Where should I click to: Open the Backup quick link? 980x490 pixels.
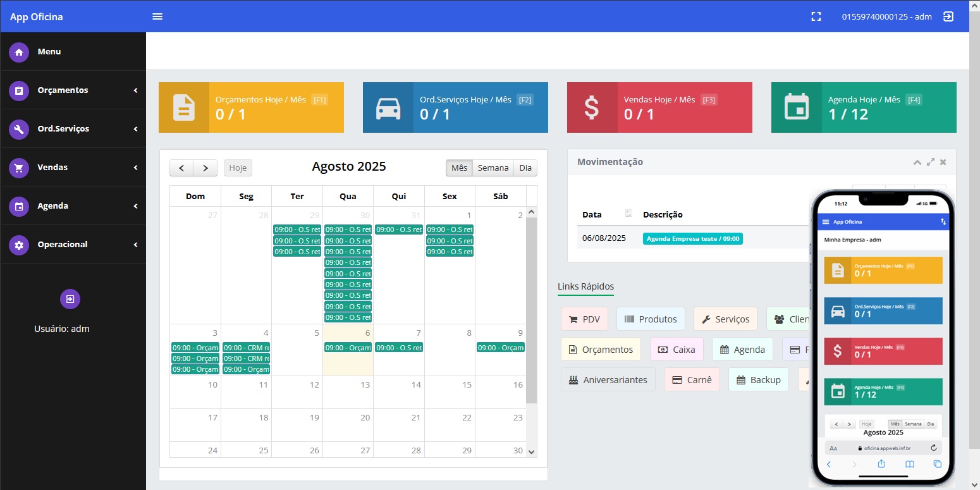point(758,379)
